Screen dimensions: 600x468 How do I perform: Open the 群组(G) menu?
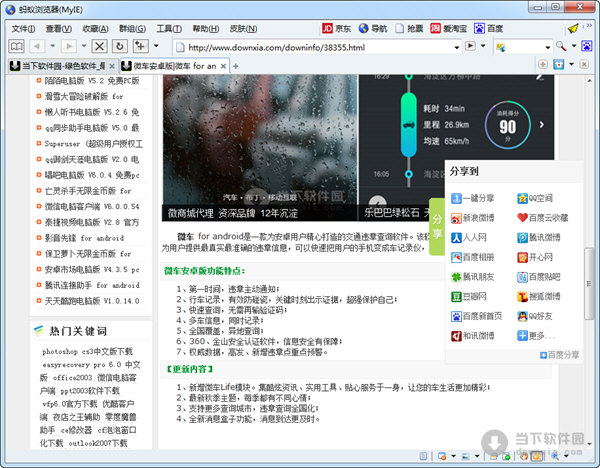(x=132, y=29)
